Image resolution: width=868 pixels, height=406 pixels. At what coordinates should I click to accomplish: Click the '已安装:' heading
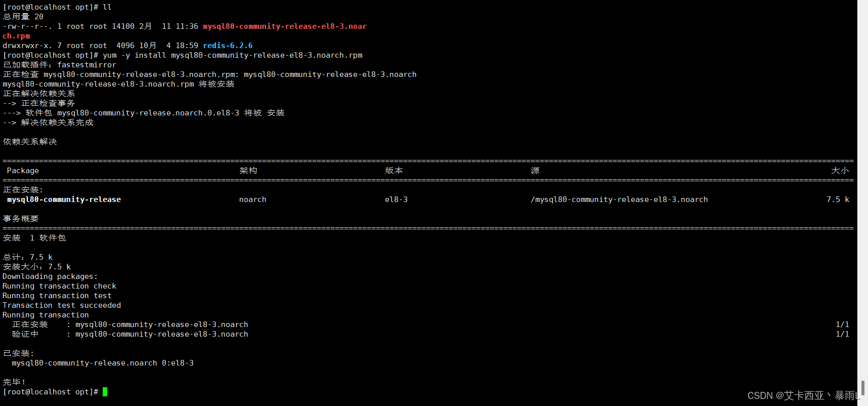[x=19, y=353]
